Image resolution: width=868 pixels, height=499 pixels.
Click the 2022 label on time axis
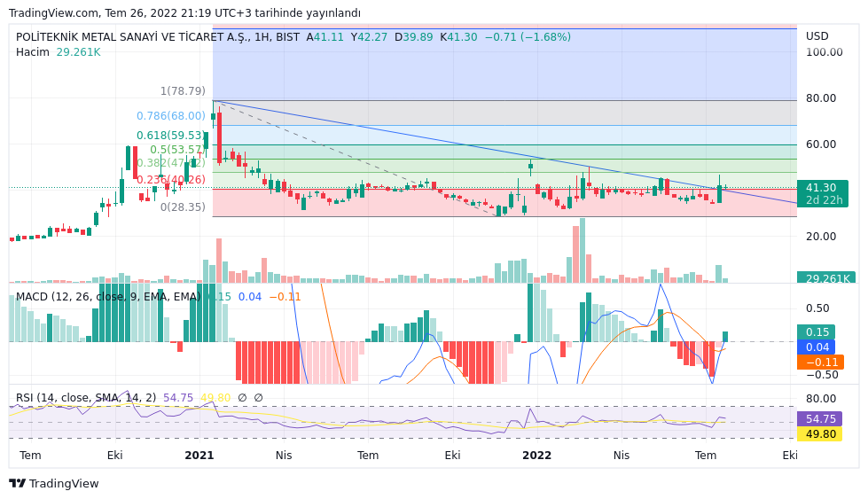(537, 456)
